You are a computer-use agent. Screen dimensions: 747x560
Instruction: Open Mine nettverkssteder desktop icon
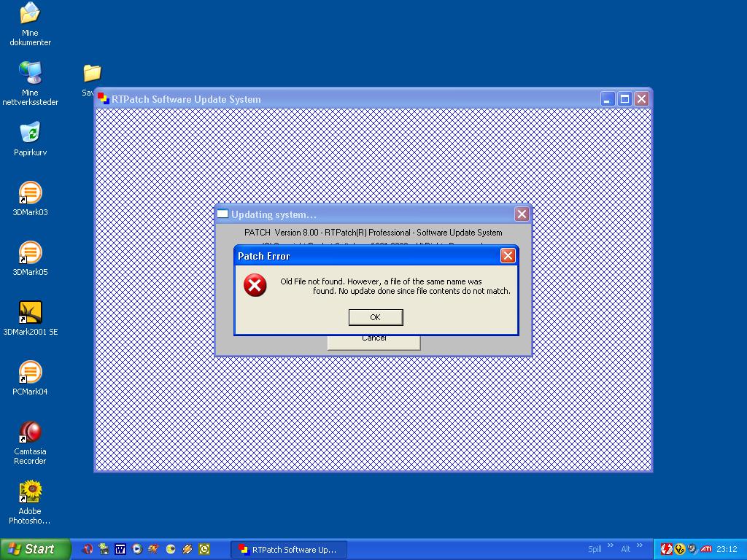click(30, 83)
